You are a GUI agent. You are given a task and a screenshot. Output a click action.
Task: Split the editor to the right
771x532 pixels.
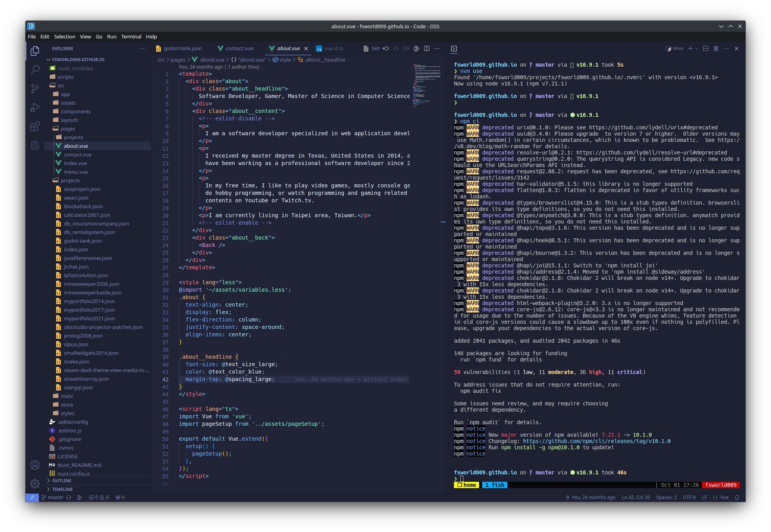pos(427,49)
